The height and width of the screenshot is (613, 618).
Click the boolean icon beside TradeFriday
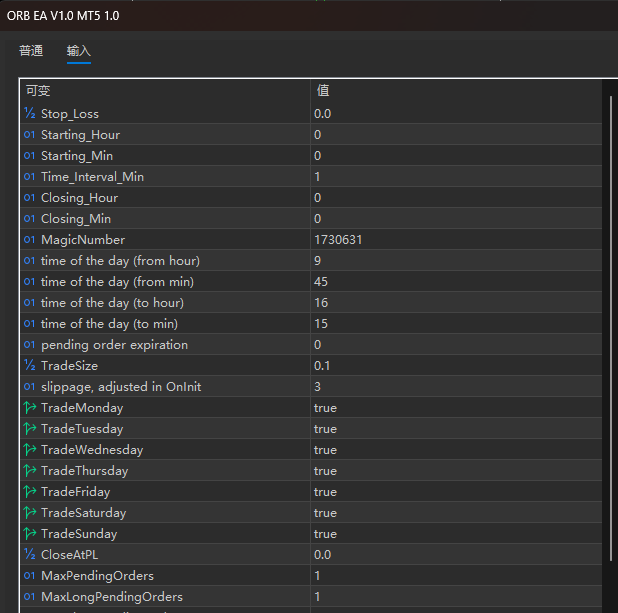click(x=30, y=491)
